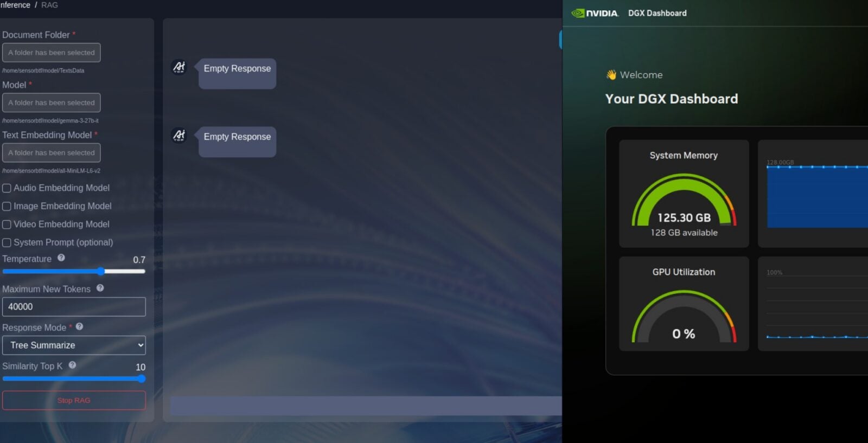
Task: Check the Video Embedding Model option
Action: coord(7,224)
